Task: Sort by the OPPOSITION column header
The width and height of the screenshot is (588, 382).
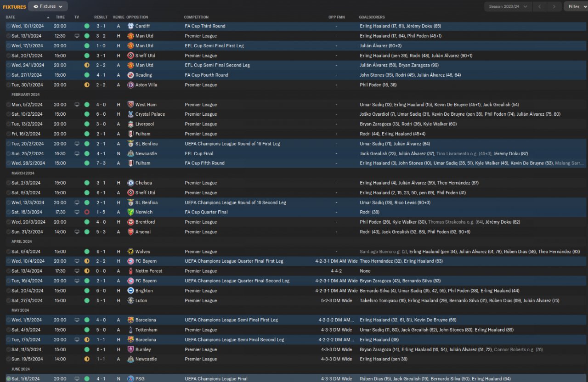Action: (137, 17)
